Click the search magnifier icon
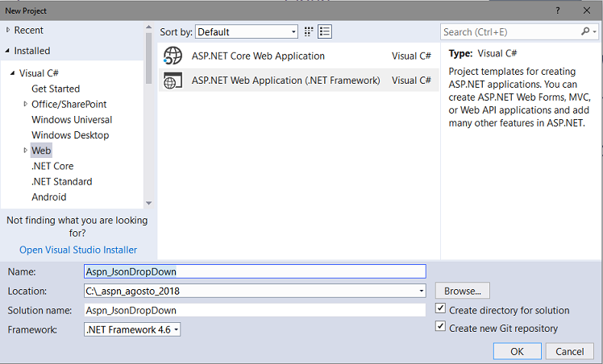 click(x=585, y=31)
